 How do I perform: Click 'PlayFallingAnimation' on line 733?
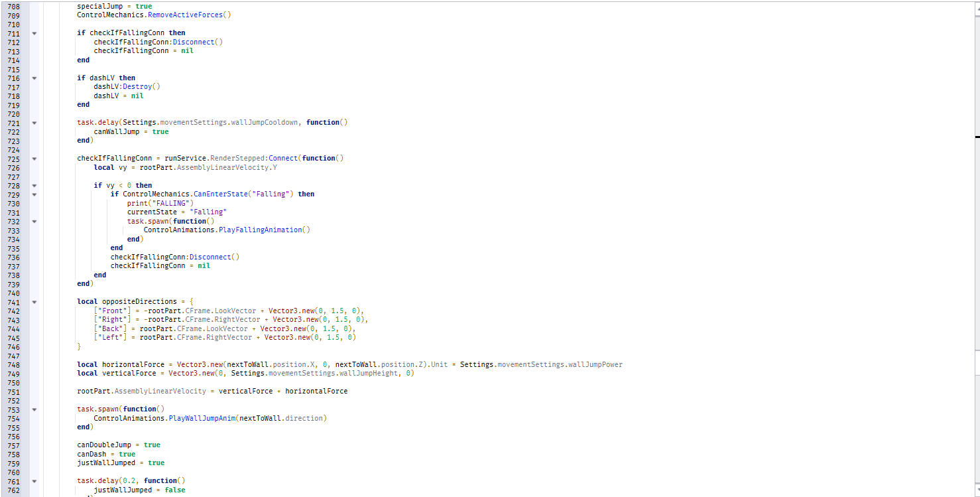260,230
